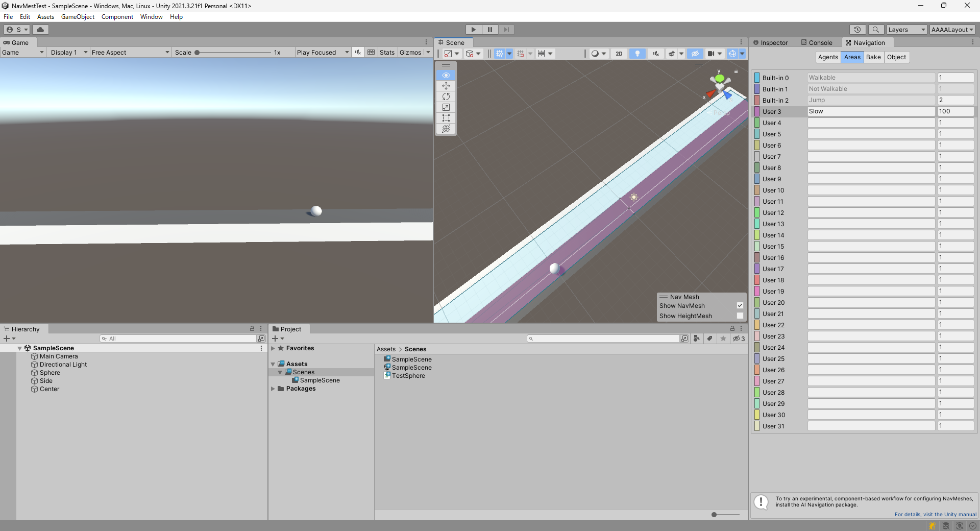
Task: Open the cloud services button
Action: [x=40, y=30]
